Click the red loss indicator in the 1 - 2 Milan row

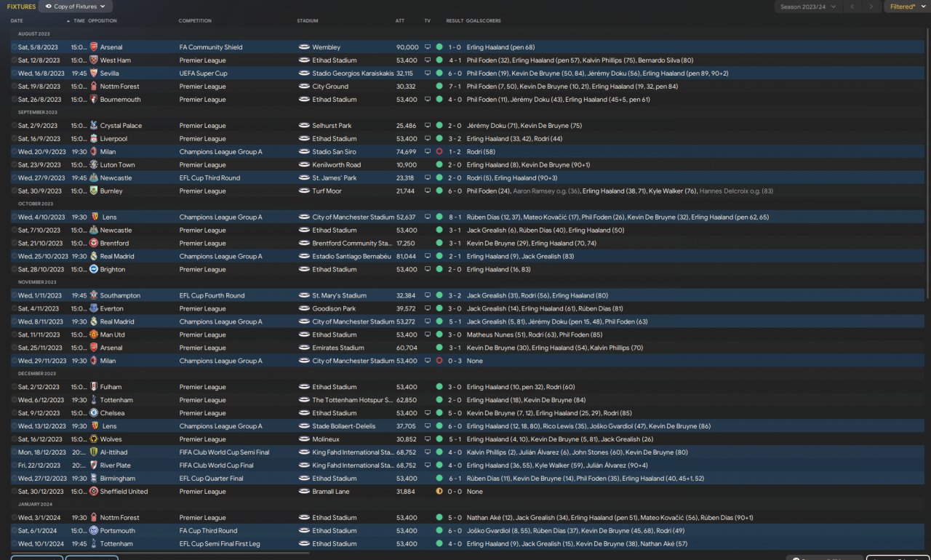tap(439, 152)
